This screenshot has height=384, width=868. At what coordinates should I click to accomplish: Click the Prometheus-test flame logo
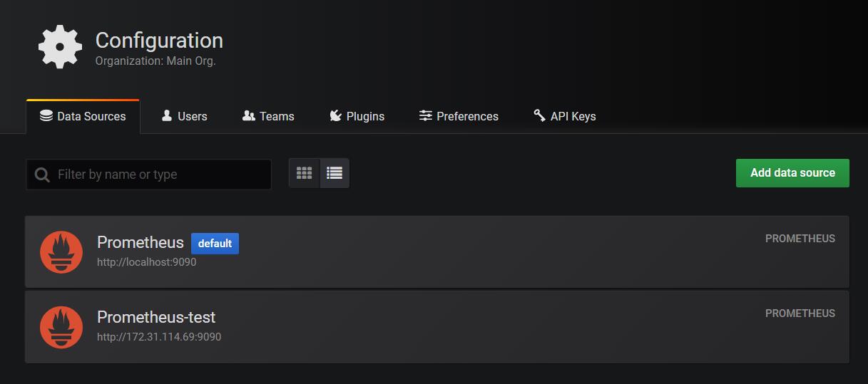[x=61, y=327]
